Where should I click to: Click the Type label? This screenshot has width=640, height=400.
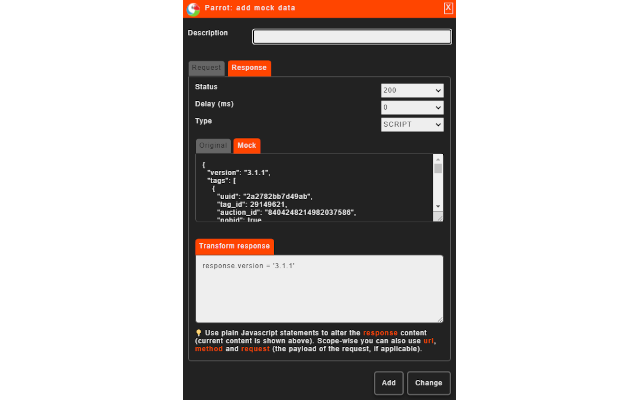(203, 121)
